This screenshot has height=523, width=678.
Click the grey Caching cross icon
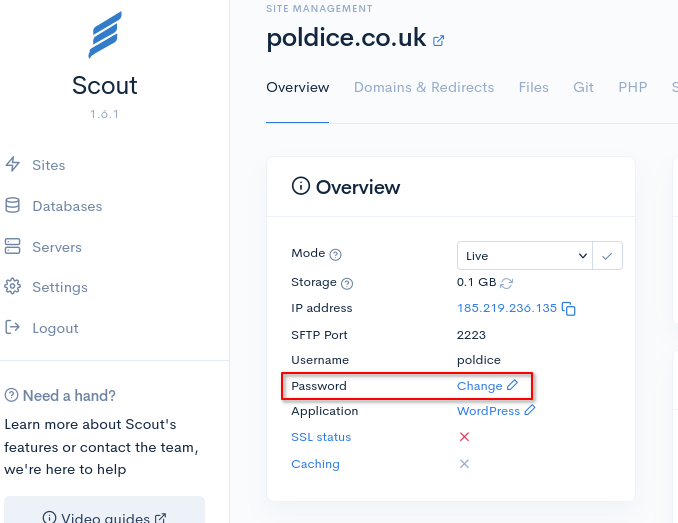pos(464,464)
